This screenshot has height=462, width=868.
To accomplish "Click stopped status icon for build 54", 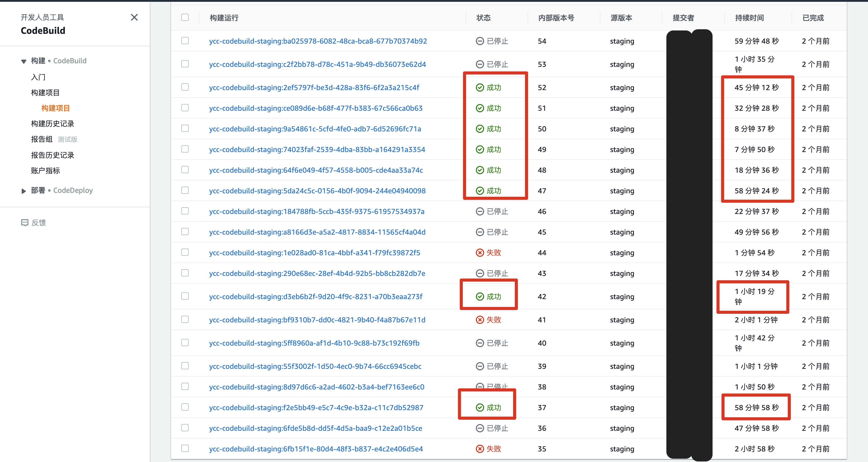I will coord(479,41).
